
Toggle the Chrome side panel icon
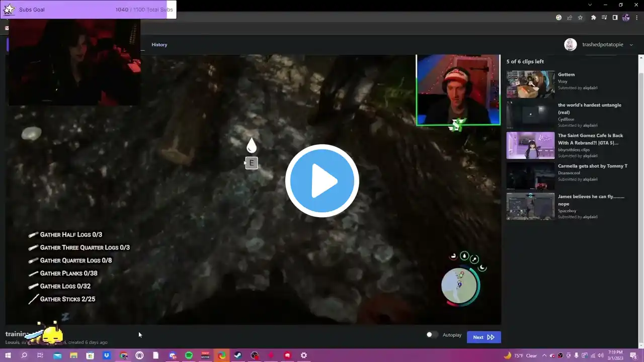pos(615,18)
